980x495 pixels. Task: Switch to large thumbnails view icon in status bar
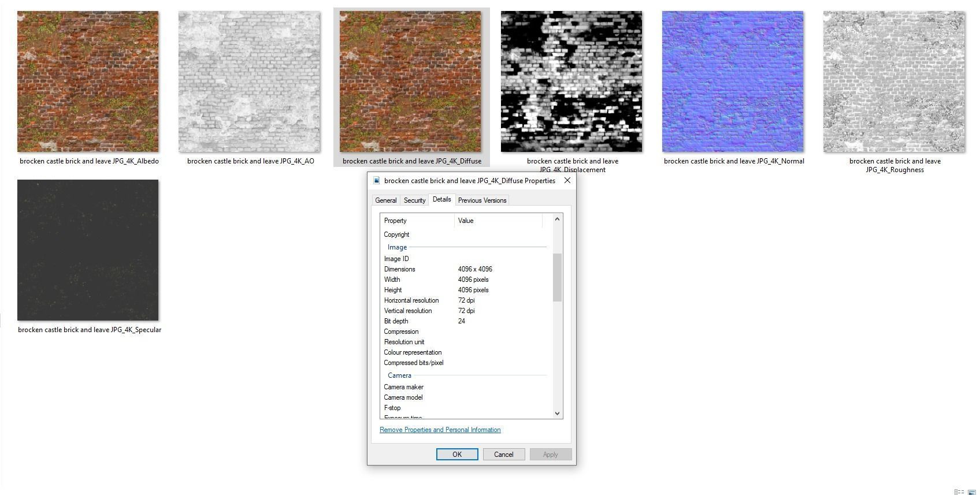972,492
